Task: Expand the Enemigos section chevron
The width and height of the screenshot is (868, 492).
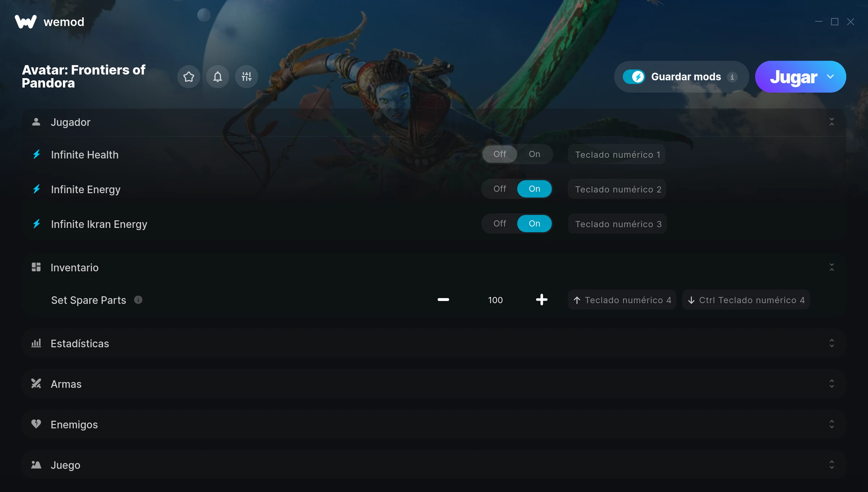Action: coord(832,424)
